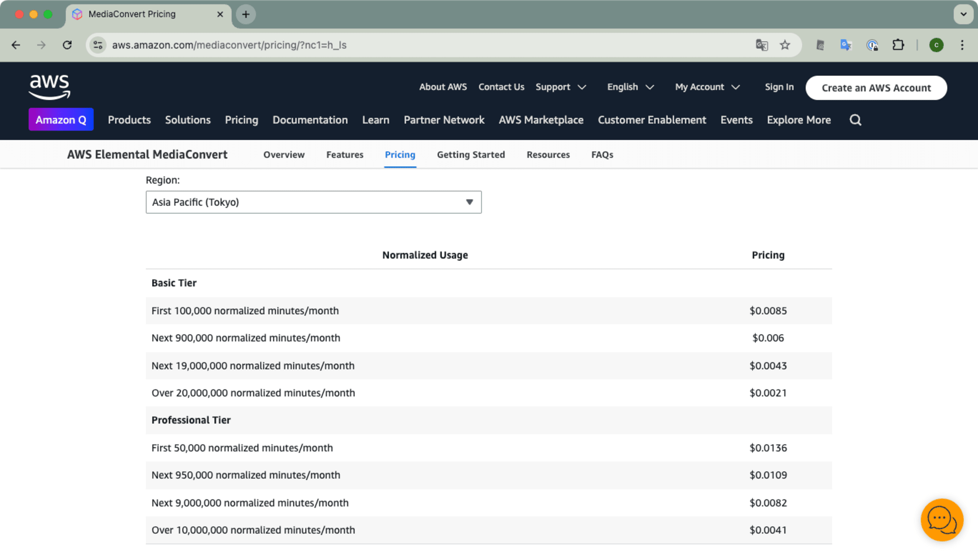
Task: Click Create an AWS Account
Action: coord(876,88)
